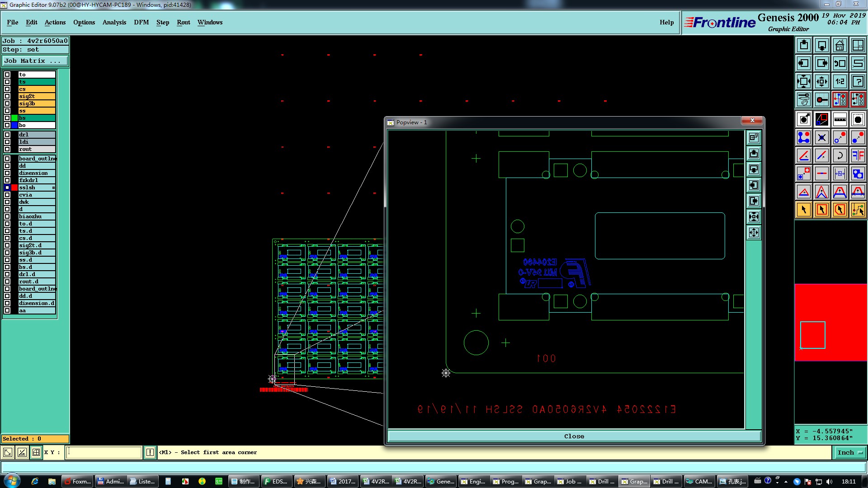This screenshot has height=488, width=868.
Task: Click the Close button in Popview
Action: [x=574, y=436]
